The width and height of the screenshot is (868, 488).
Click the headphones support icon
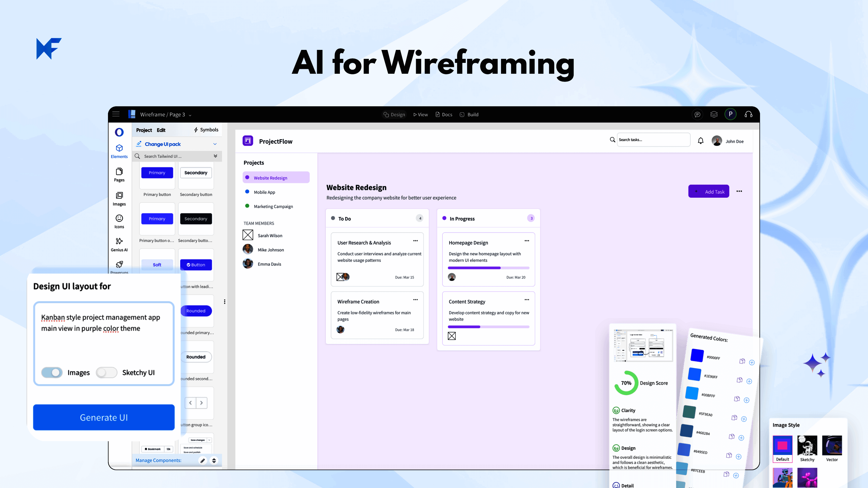click(748, 114)
